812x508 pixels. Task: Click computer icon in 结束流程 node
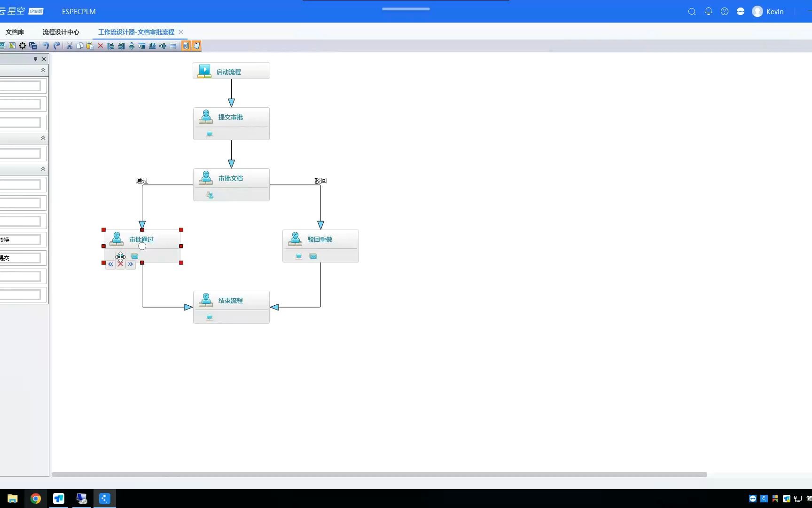210,317
